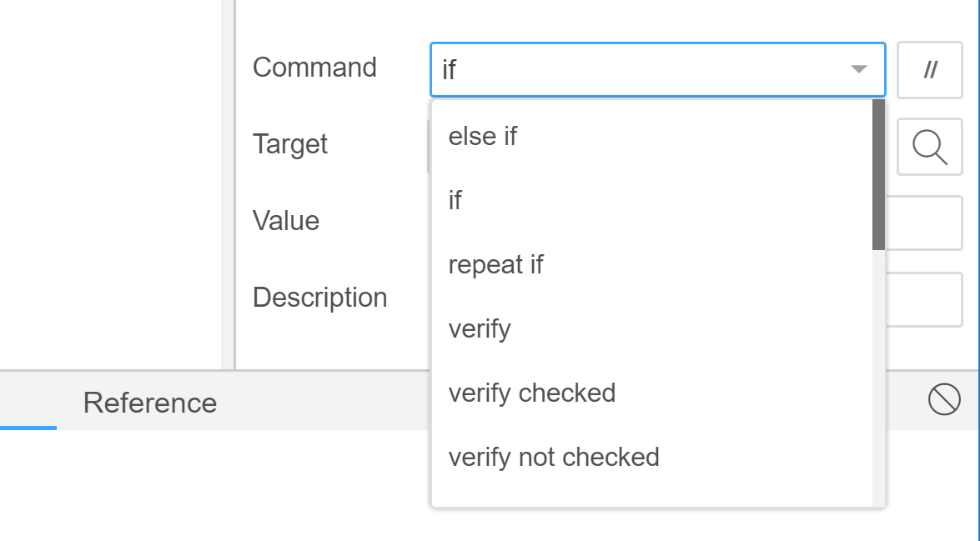Open the Command dropdown arrow
The height and width of the screenshot is (541, 980).
pyautogui.click(x=859, y=69)
